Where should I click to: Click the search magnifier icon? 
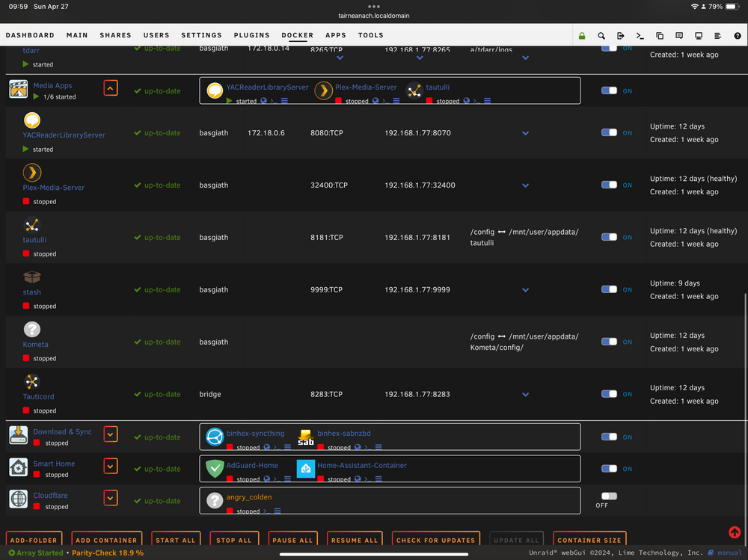[601, 36]
